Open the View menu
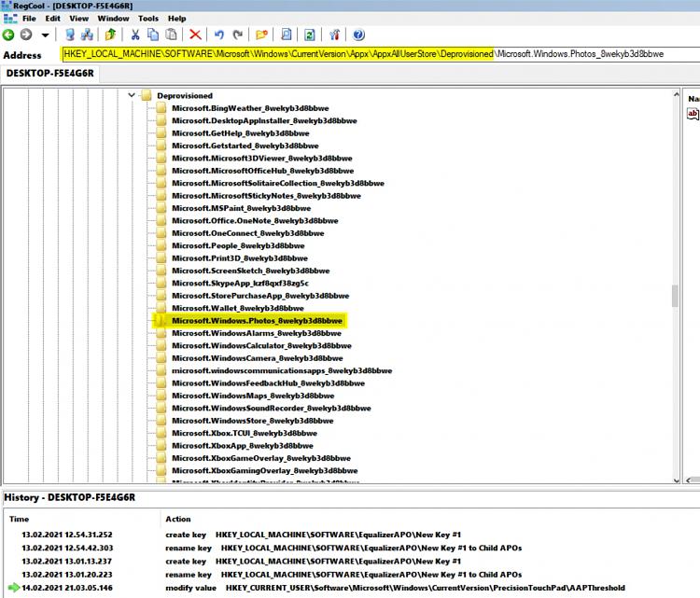Screen dimensions: 700x598 (x=79, y=19)
